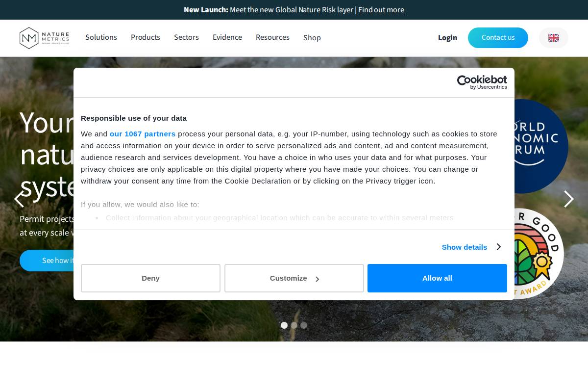Viewport: 588px width, 368px height.
Task: Go to previous carousel slide arrow
Action: [x=19, y=199]
